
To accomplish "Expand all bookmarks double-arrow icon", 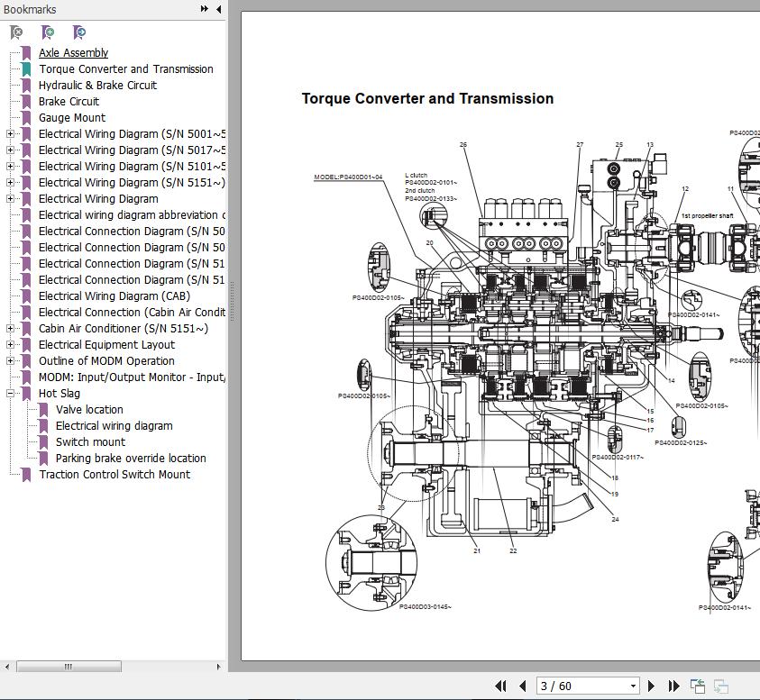I will point(205,9).
